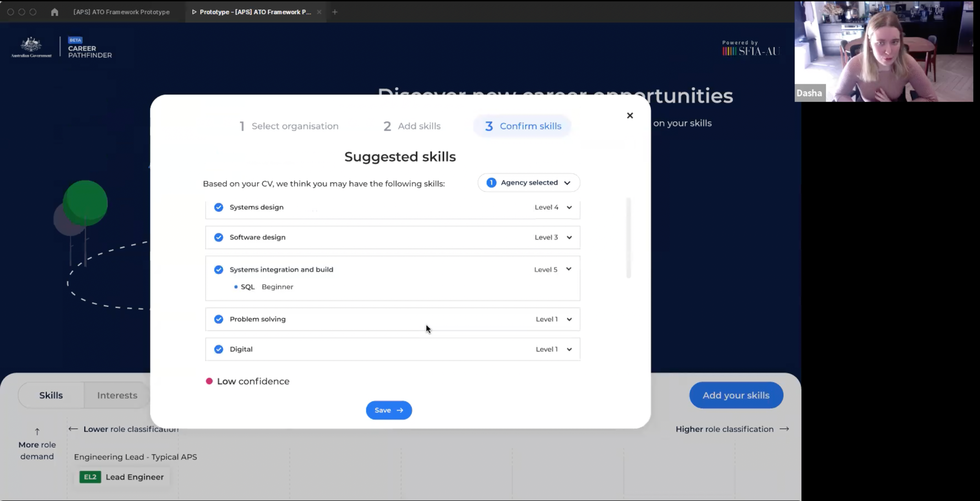Screen dimensions: 980x501
Task: Click the left arrow beside Lower role classification
Action: point(73,429)
